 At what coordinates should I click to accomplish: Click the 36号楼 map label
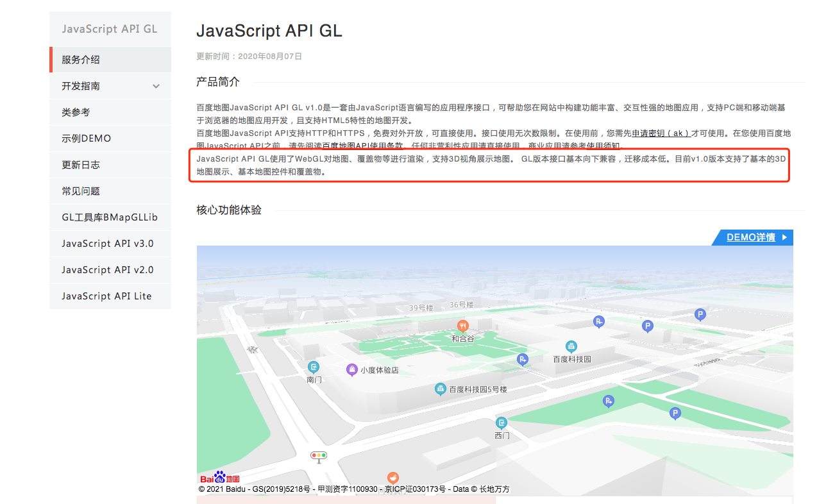coord(461,305)
